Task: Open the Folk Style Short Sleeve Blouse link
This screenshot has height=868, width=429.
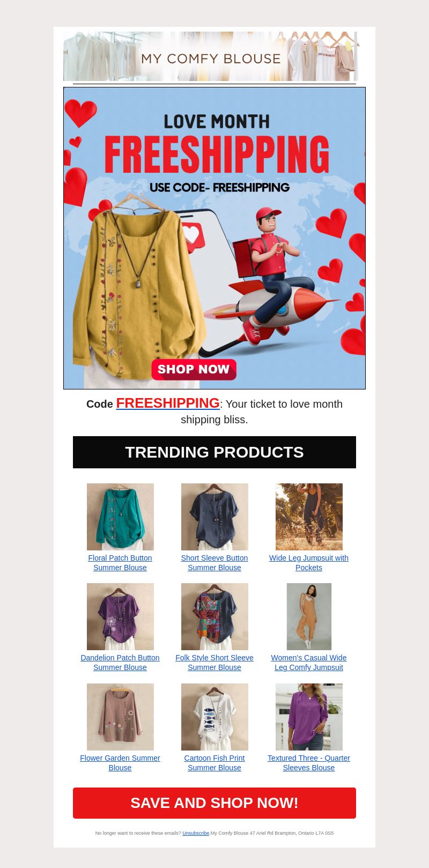Action: 214,663
